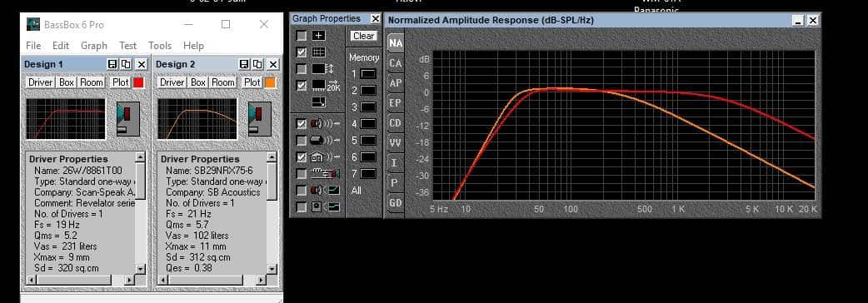Select memory slot 4
868x303 pixels.
(368, 124)
